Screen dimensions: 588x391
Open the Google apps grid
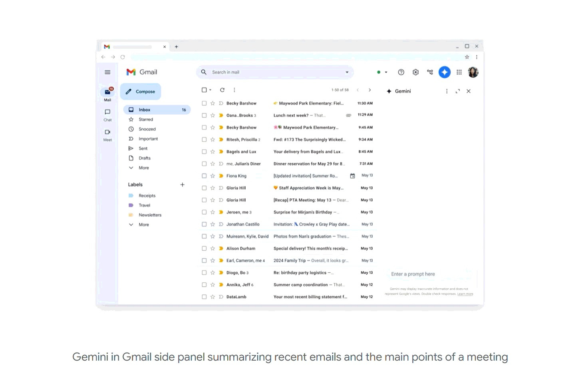tap(459, 72)
